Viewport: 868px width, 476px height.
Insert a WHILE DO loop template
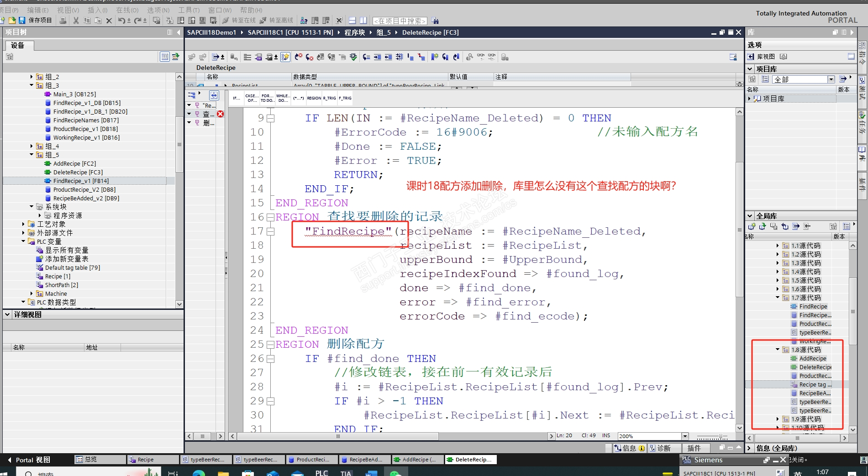(x=283, y=98)
